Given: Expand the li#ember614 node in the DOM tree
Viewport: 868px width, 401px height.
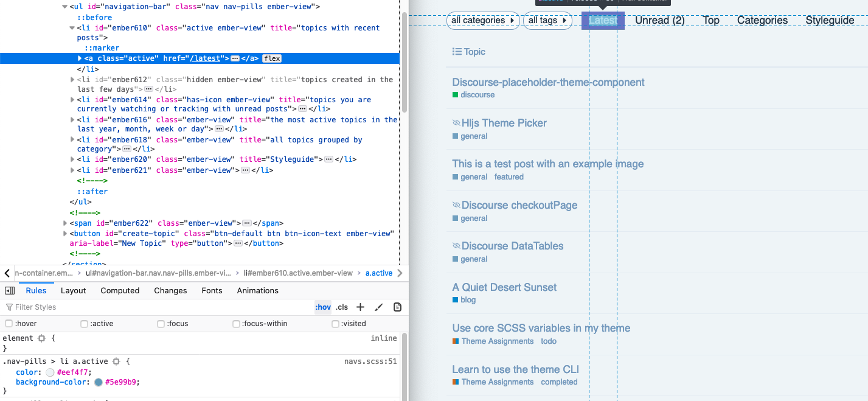Looking at the screenshot, I should pyautogui.click(x=73, y=100).
